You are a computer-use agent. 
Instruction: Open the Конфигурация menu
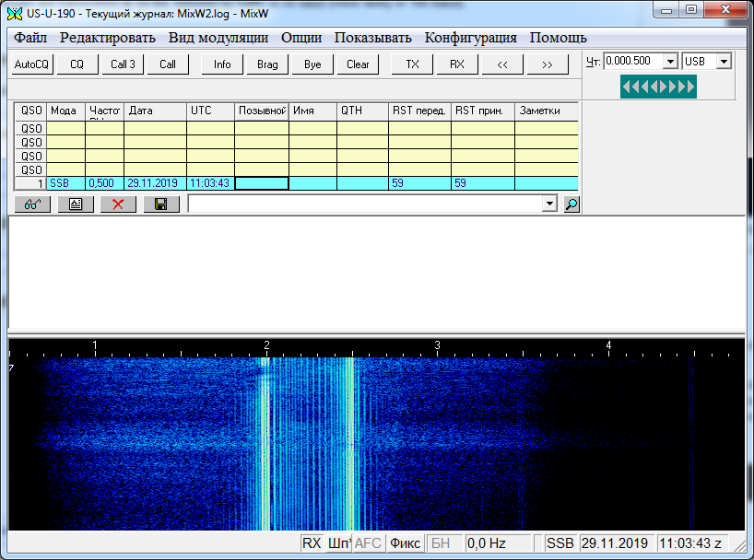pos(471,38)
